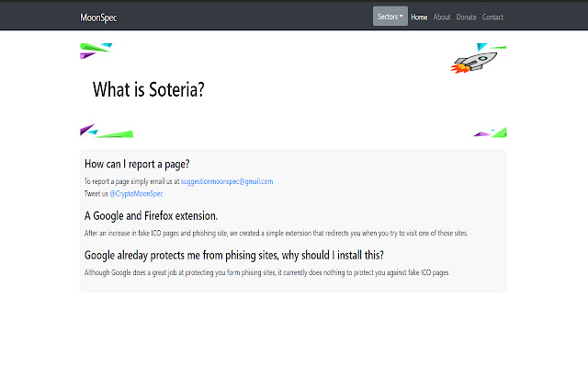Click the 'Tweet us' text label
This screenshot has width=588, height=368.
96,193
